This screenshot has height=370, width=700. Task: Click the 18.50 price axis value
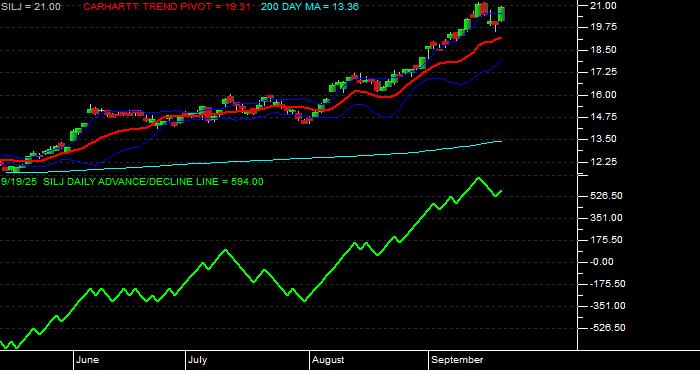[603, 50]
